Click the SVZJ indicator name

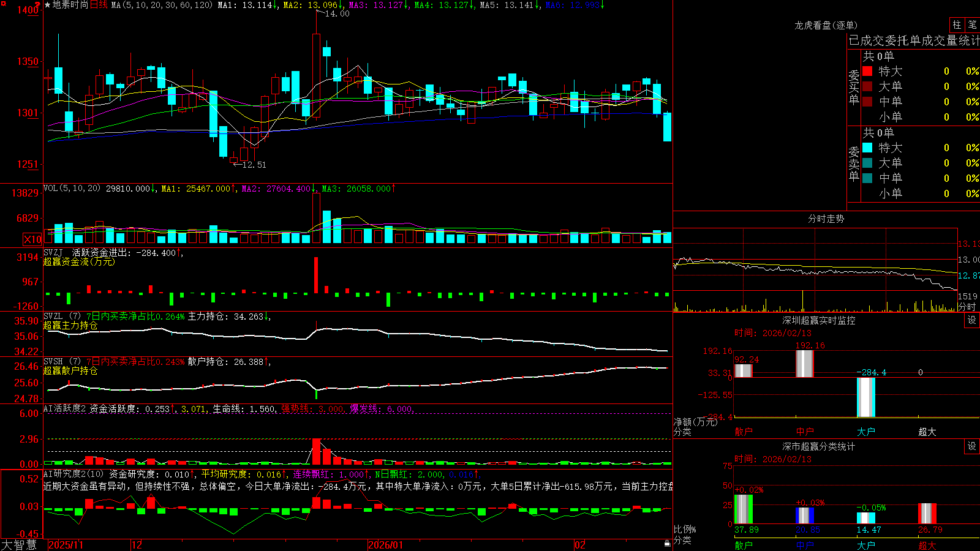[53, 252]
